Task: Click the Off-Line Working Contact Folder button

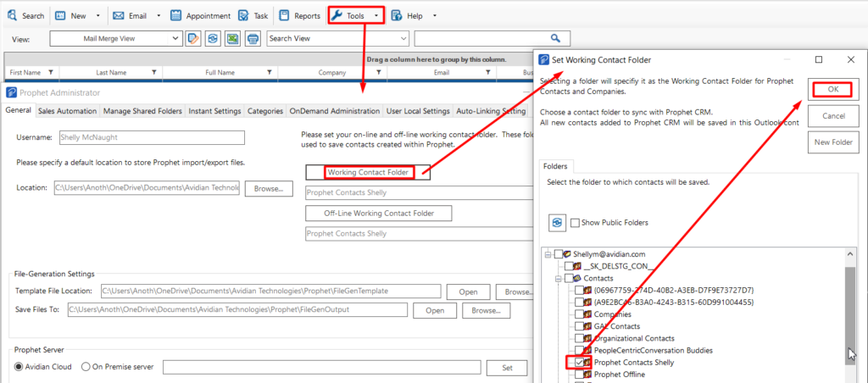Action: (x=379, y=213)
